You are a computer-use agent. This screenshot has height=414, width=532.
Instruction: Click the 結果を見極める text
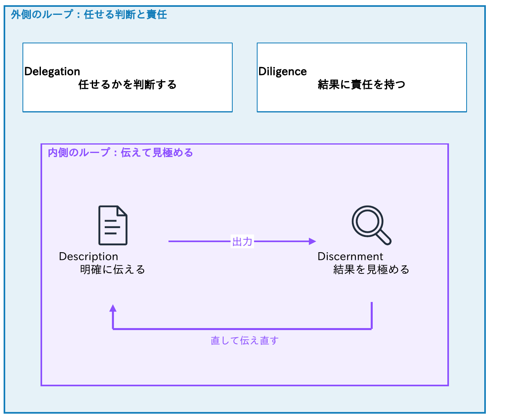[372, 269]
